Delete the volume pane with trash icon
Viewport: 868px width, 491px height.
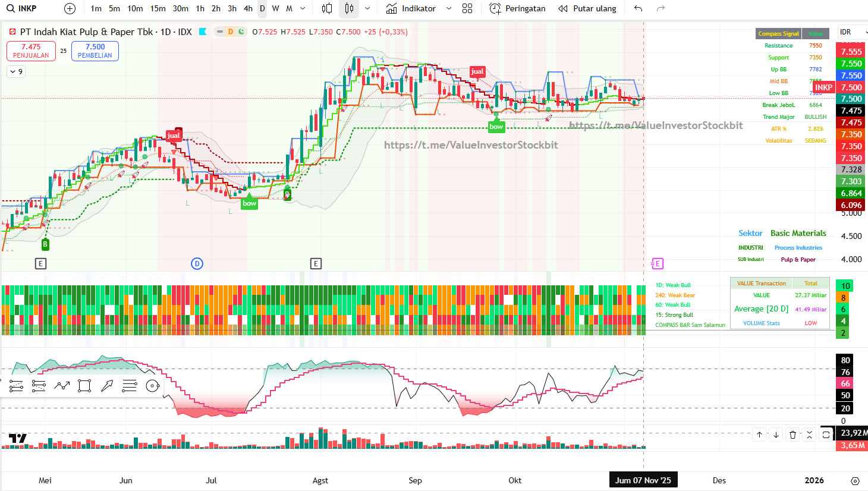point(792,435)
